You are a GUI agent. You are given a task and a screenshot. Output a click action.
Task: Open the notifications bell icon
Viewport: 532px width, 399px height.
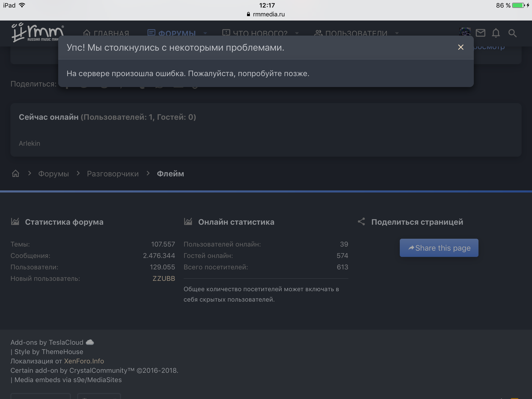pos(496,33)
